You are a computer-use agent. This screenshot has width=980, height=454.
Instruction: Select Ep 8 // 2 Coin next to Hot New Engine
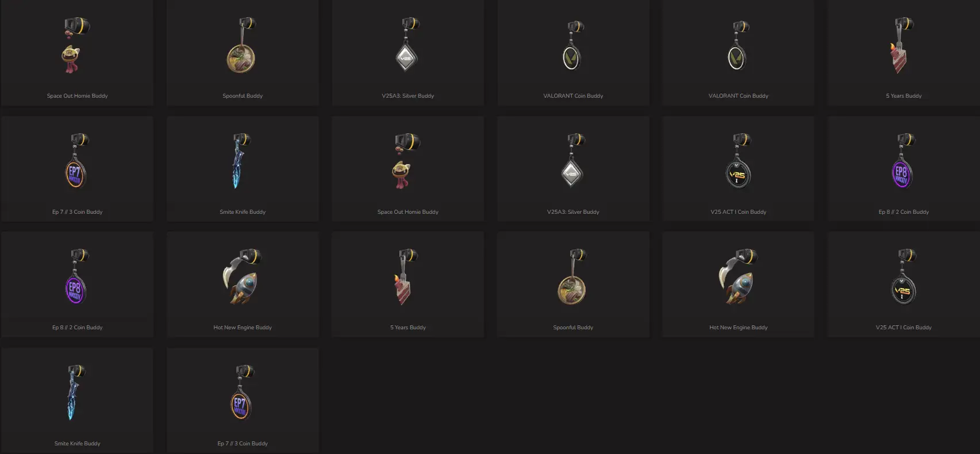click(x=77, y=284)
